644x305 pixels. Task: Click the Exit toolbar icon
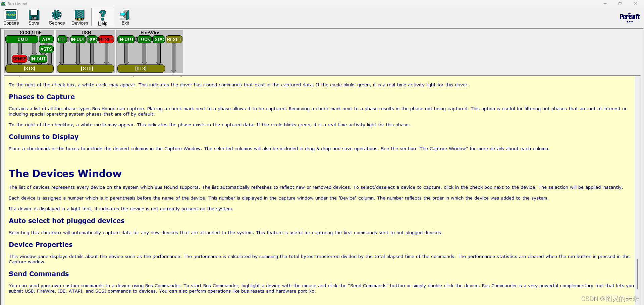[x=125, y=17]
